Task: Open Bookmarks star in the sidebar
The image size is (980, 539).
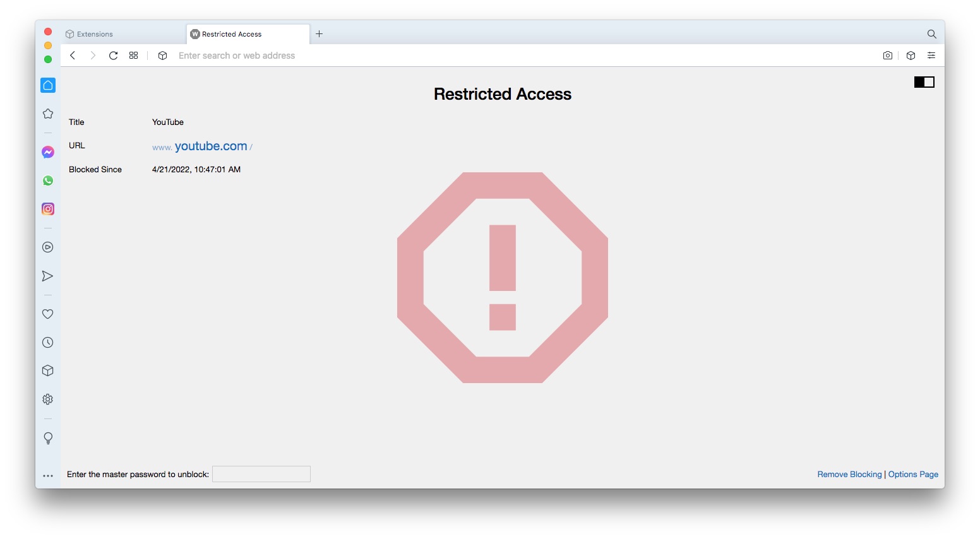Action: (48, 114)
